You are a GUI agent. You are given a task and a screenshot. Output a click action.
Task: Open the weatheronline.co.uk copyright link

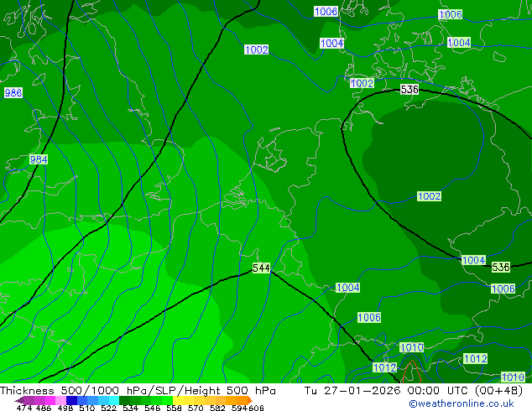(x=462, y=403)
